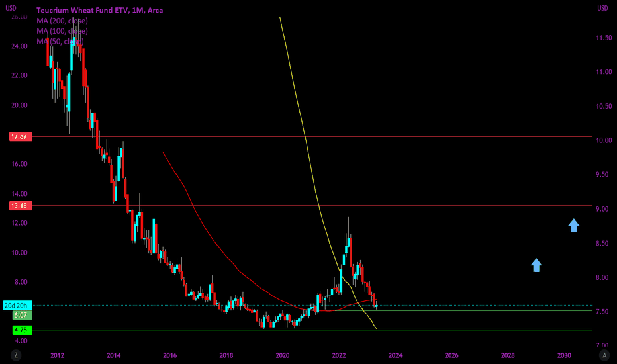Click the 2018 label on time axis
Viewport: 617px width, 364px height.
(x=226, y=355)
